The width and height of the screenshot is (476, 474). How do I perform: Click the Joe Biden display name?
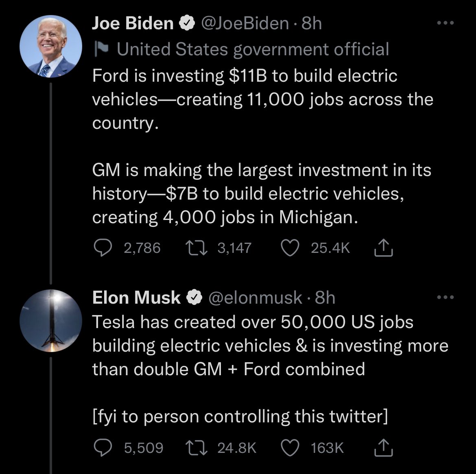click(x=133, y=24)
